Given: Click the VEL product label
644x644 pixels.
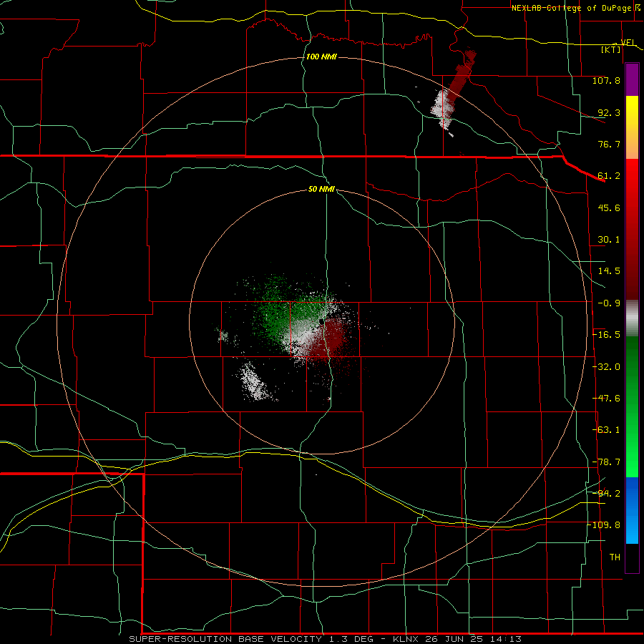Looking at the screenshot, I should tap(628, 42).
